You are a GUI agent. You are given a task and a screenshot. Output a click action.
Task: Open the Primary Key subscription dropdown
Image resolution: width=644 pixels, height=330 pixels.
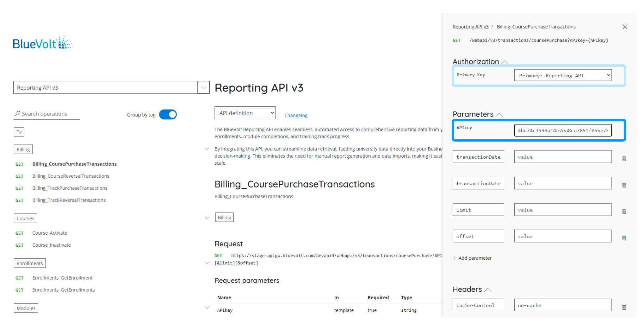pyautogui.click(x=563, y=75)
